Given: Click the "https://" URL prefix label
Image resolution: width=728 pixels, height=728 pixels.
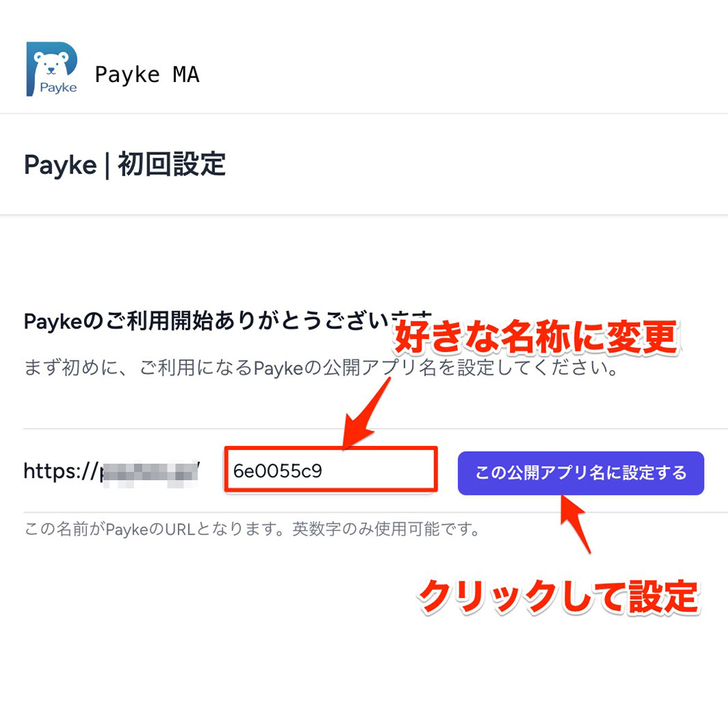Looking at the screenshot, I should pyautogui.click(x=61, y=471).
